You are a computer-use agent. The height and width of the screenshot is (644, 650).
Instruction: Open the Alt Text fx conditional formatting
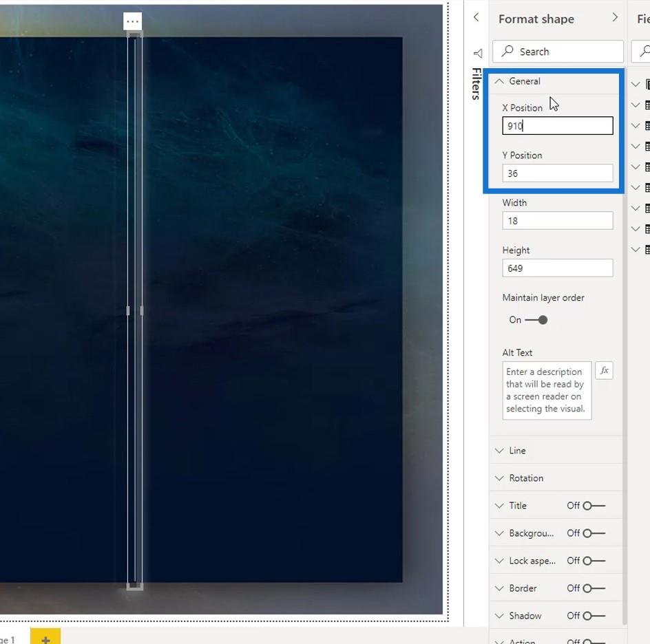pos(604,370)
